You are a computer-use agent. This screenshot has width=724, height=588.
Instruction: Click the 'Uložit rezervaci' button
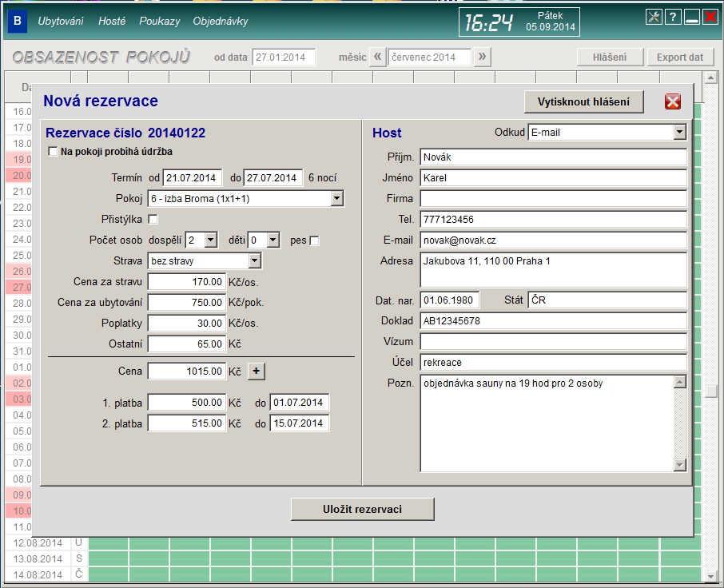coord(362,509)
